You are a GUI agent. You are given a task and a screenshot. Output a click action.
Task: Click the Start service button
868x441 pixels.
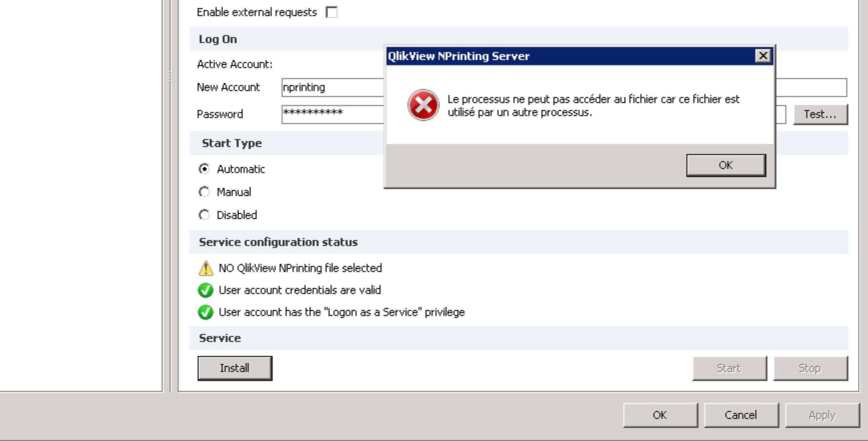click(729, 368)
